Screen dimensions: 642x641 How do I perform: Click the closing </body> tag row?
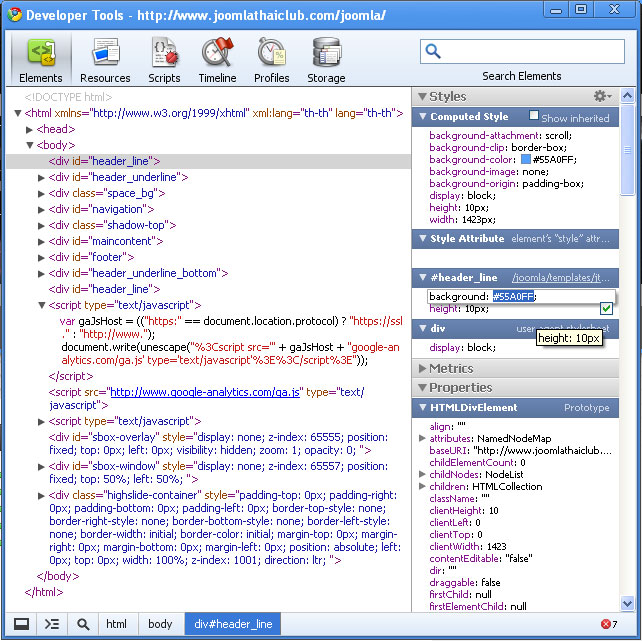tap(58, 576)
